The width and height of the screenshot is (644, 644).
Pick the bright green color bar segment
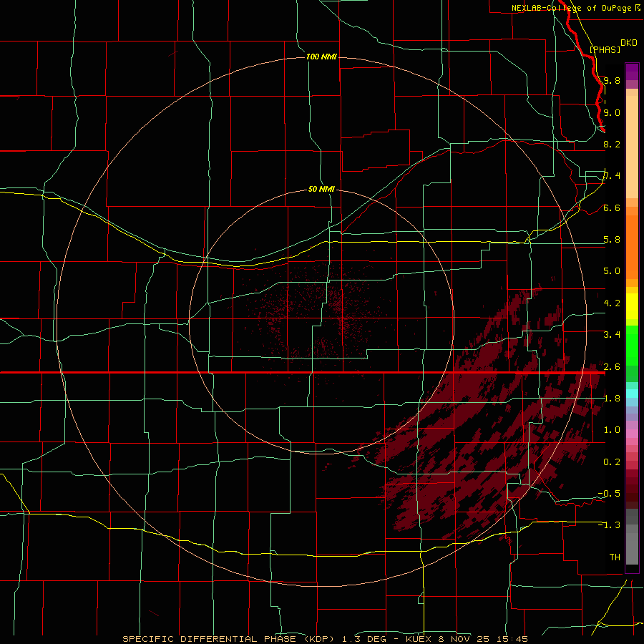pos(632,345)
